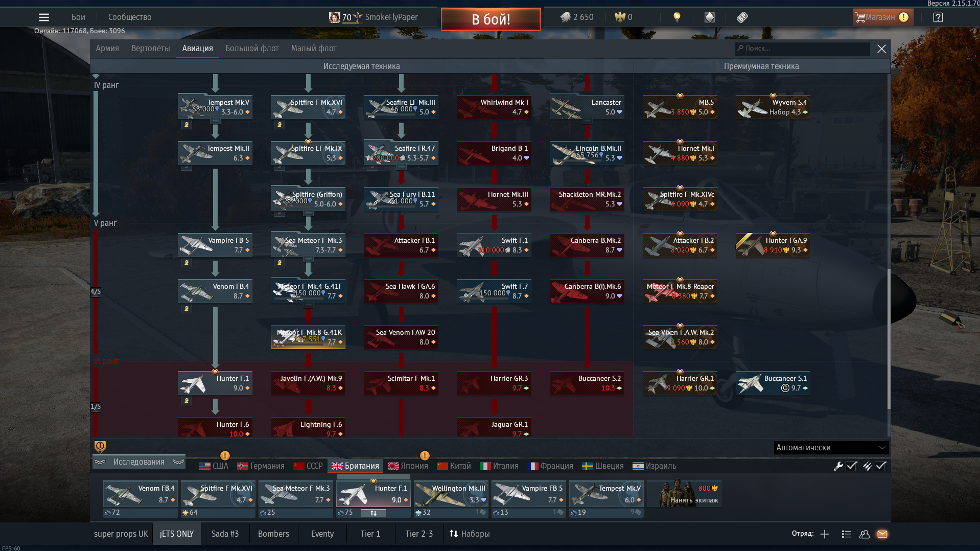Toggle the auto-repair checkbox
Viewport: 980px width, 551px height.
pyautogui.click(x=851, y=466)
